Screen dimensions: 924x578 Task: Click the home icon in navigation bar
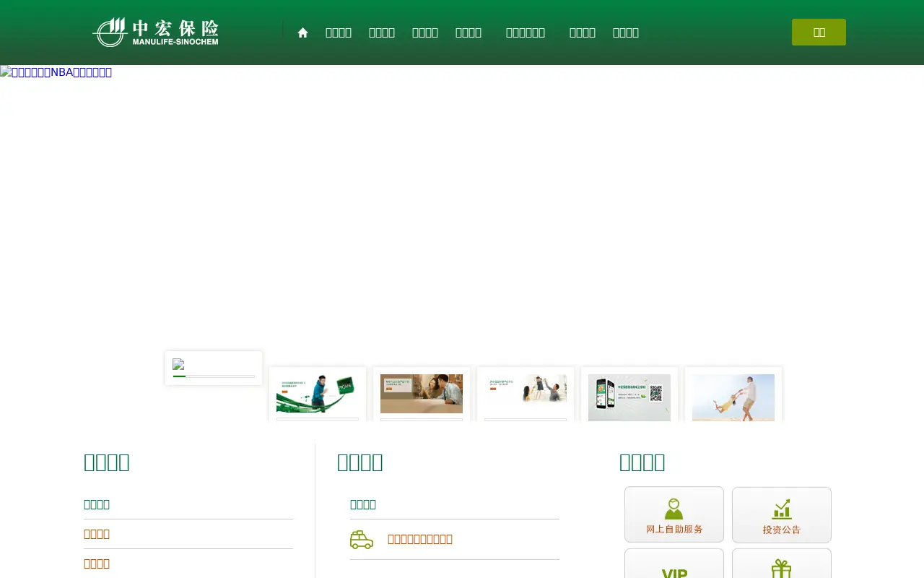point(303,33)
